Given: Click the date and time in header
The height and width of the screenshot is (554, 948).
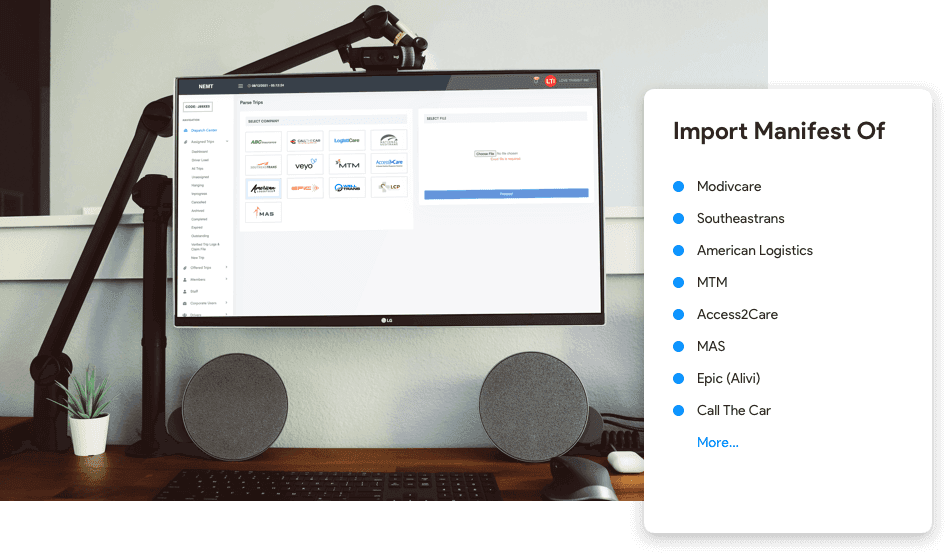Looking at the screenshot, I should tap(266, 85).
